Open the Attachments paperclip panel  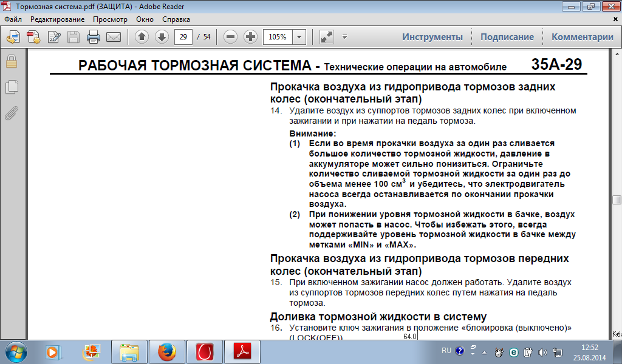pyautogui.click(x=11, y=113)
